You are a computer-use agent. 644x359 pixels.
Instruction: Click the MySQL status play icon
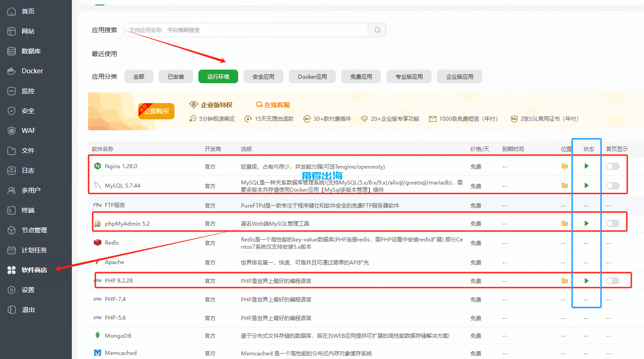click(586, 185)
